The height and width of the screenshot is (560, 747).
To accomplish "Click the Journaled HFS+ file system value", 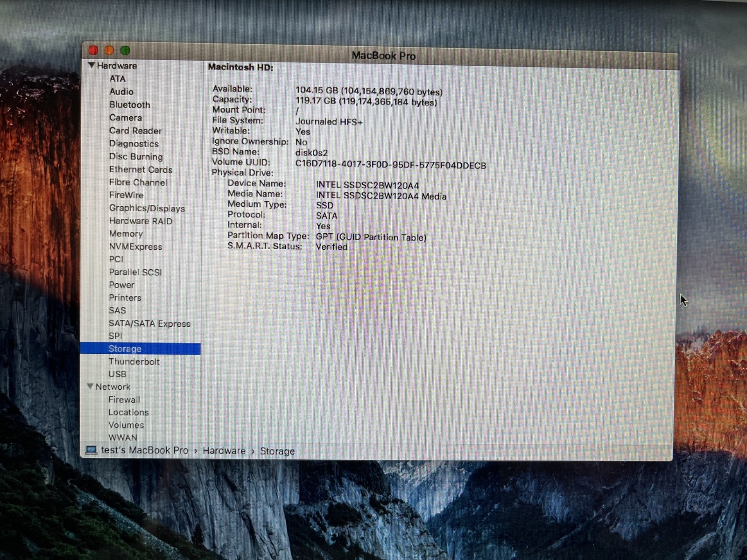I will coord(329,122).
